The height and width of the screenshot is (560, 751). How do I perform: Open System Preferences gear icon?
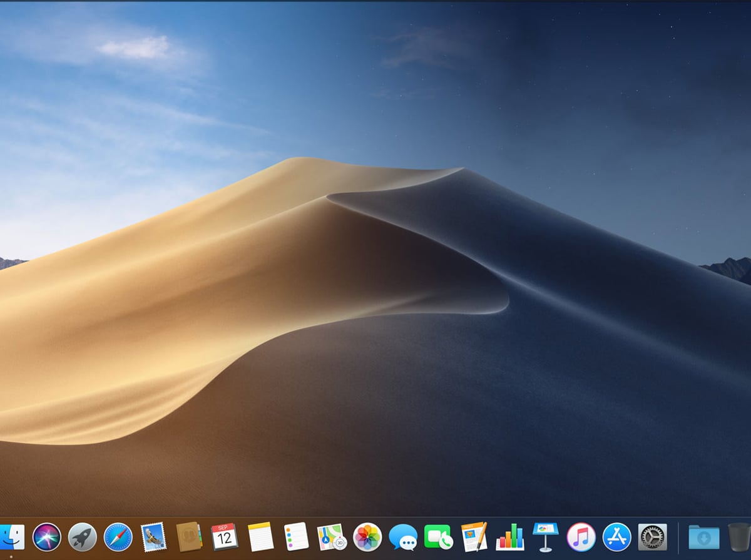point(653,537)
